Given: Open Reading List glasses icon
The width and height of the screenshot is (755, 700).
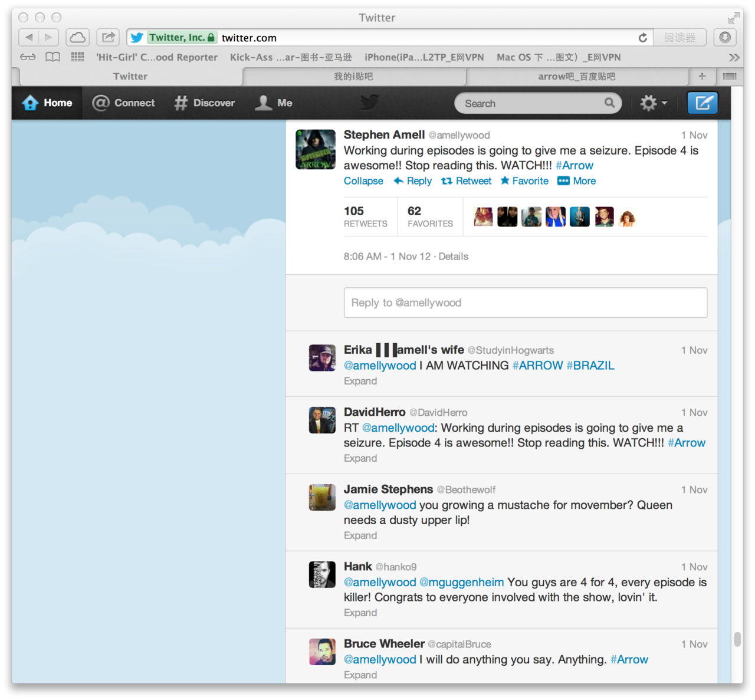Looking at the screenshot, I should 28,57.
